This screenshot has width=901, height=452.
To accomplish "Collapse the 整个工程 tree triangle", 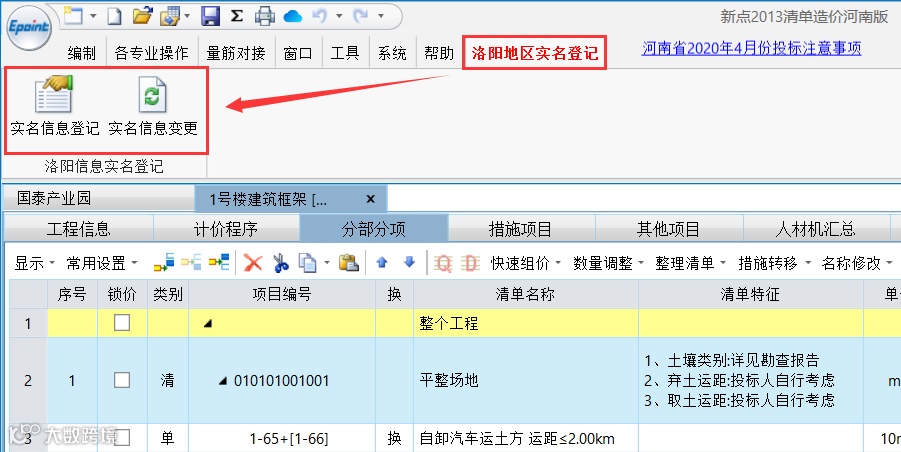I will pos(208,324).
